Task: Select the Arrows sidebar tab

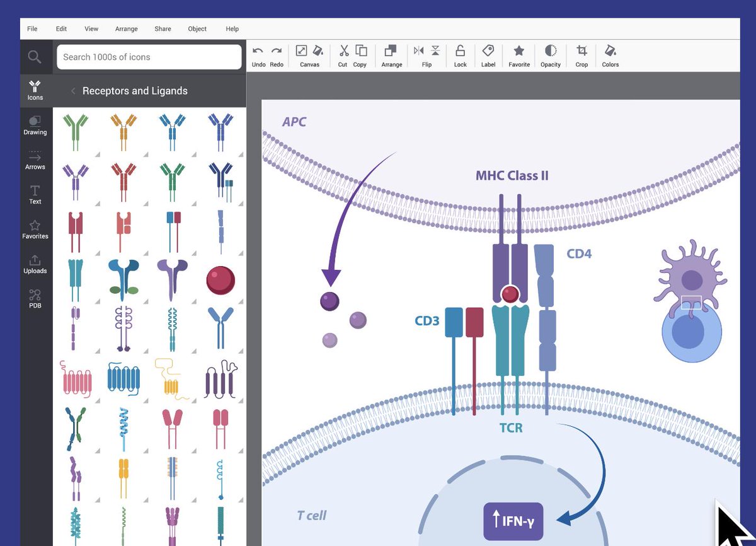Action: point(35,160)
